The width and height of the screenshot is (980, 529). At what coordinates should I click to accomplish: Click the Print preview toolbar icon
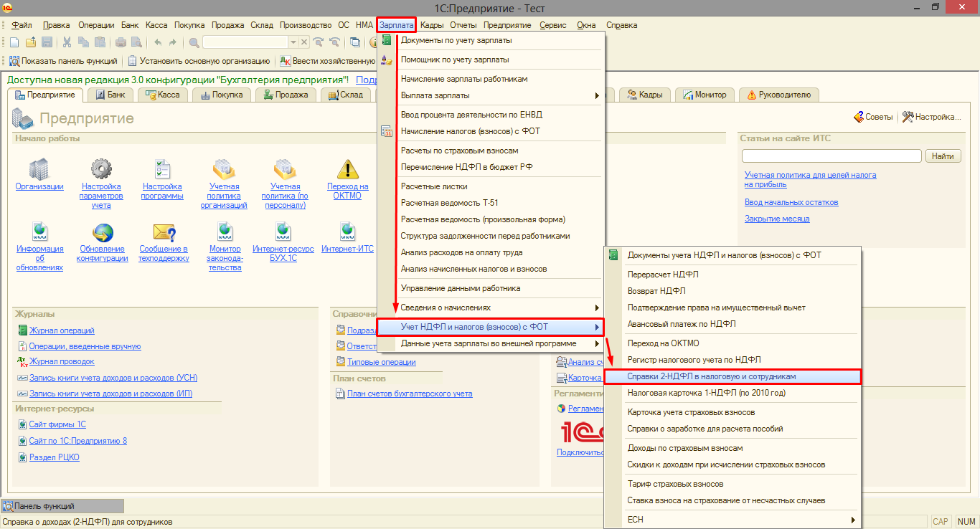click(x=136, y=42)
